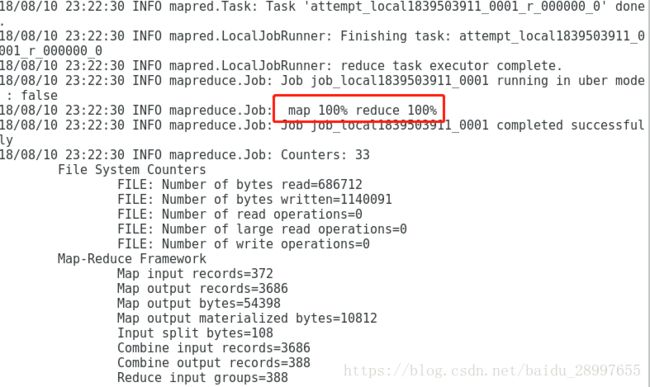
Task: Click the 'Map input records=372' line
Action: [195, 274]
